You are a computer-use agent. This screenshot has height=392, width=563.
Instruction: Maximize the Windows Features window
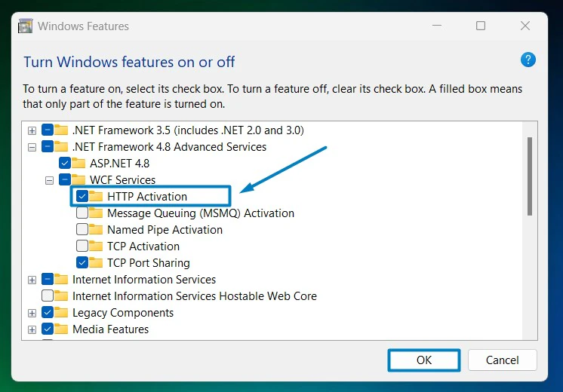point(481,26)
